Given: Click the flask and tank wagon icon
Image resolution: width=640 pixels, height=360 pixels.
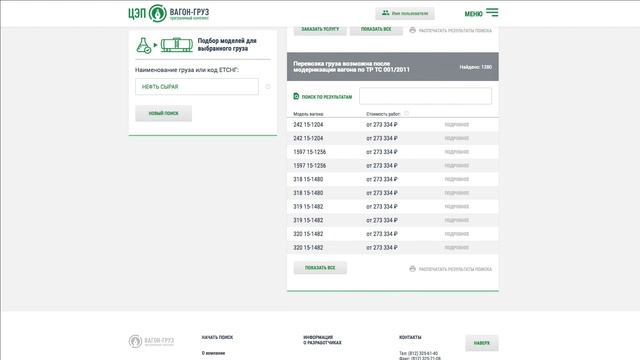Looking at the screenshot, I should (x=164, y=45).
